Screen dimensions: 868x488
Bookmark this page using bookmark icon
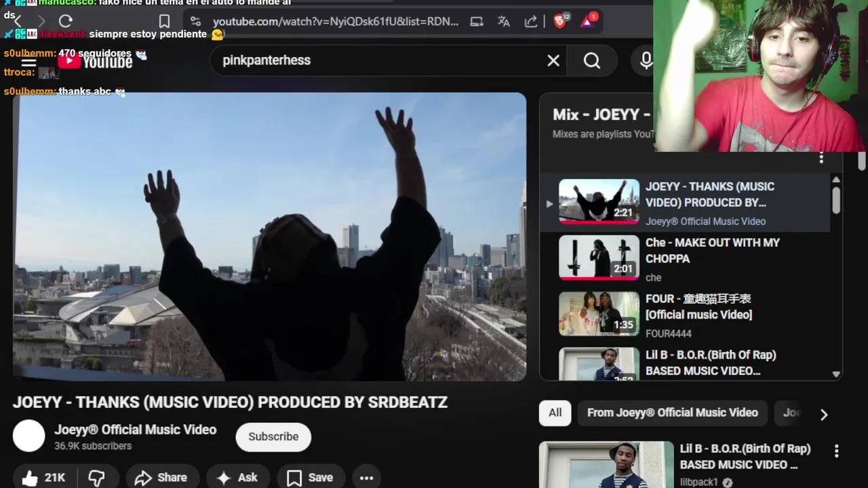[164, 21]
